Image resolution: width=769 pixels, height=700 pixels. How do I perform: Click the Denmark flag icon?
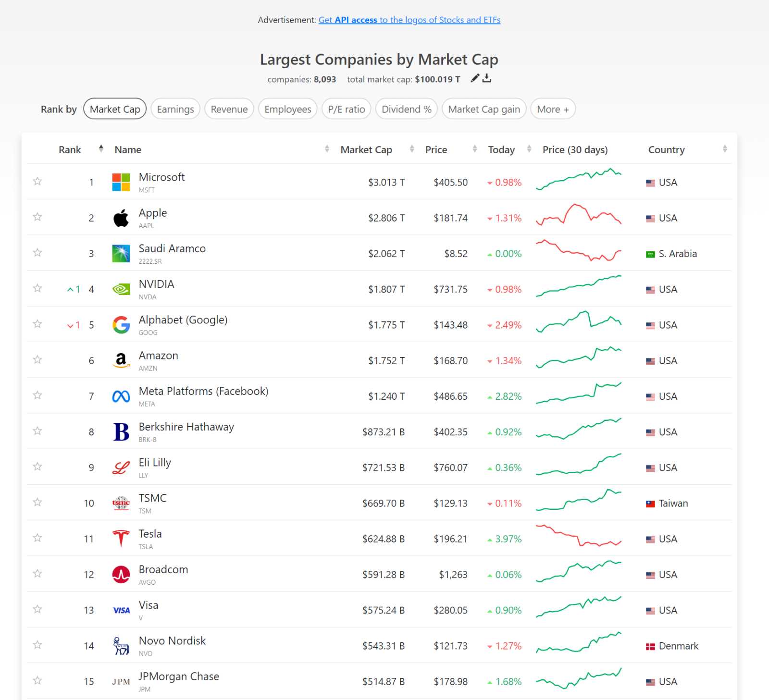[650, 647]
